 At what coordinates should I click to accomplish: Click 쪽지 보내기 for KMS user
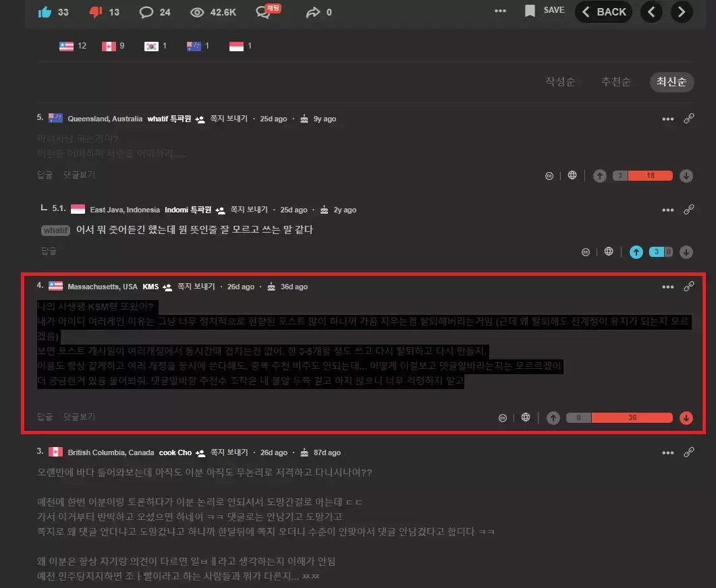tap(196, 287)
